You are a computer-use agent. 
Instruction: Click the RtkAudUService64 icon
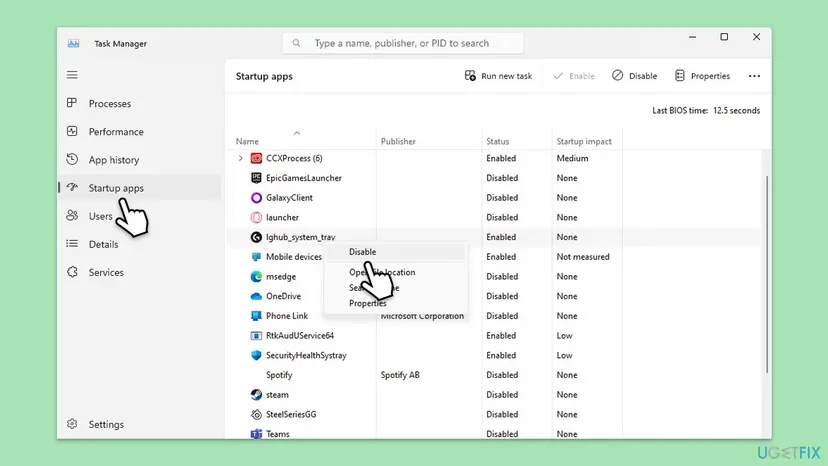pyautogui.click(x=256, y=335)
